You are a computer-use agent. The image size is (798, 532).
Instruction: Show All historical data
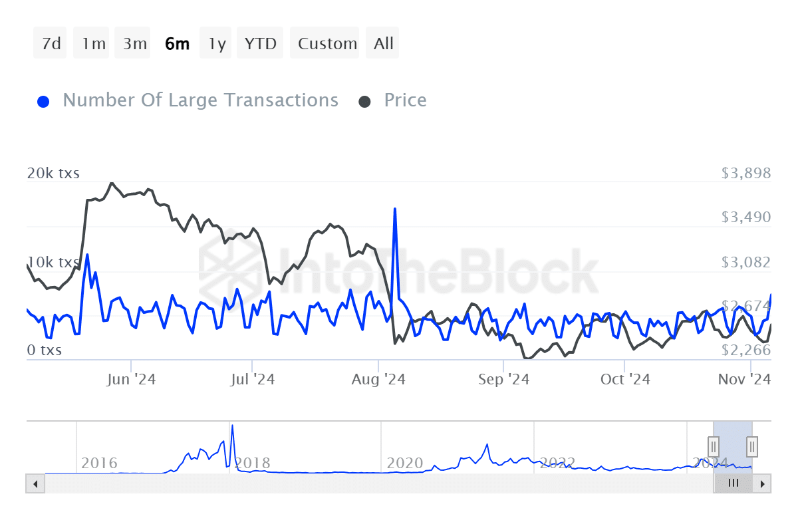click(382, 43)
